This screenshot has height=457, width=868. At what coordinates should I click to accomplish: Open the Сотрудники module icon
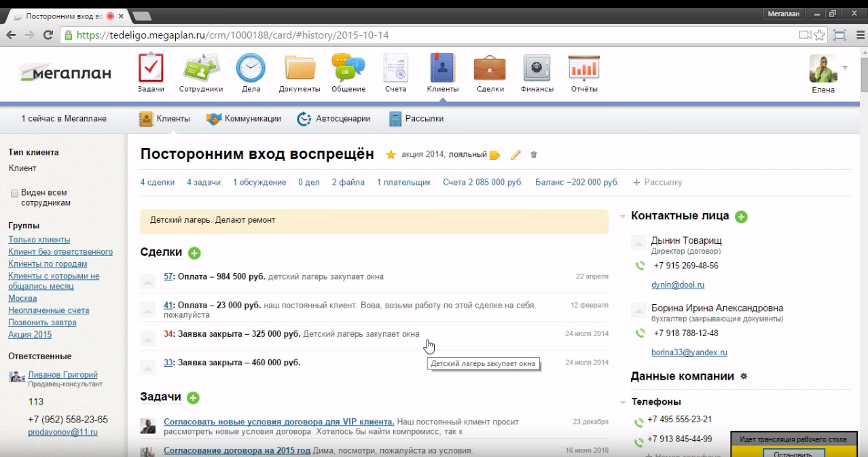tap(201, 69)
